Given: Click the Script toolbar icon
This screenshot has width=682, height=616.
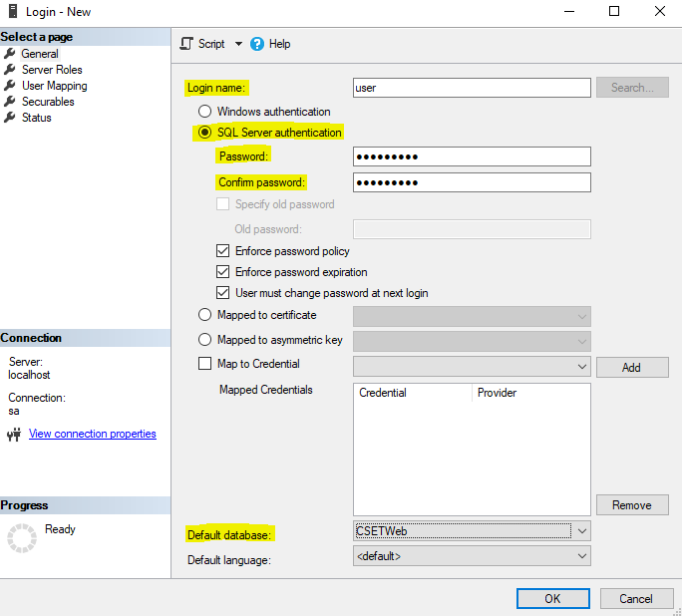Looking at the screenshot, I should pyautogui.click(x=186, y=44).
